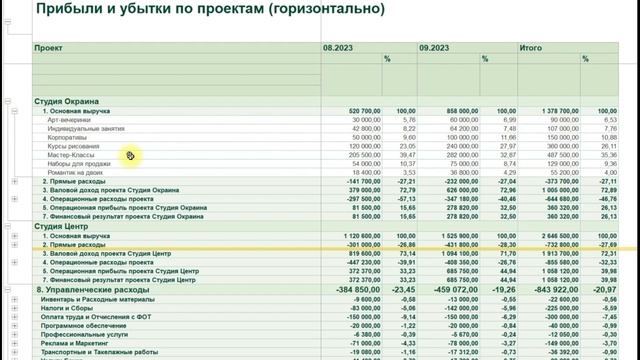Expand 2. Прямые расходы under Студия Центр

(15, 245)
